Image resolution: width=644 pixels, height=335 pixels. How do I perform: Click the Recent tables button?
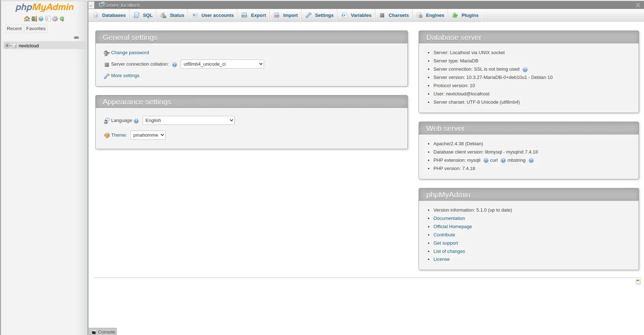coord(14,29)
